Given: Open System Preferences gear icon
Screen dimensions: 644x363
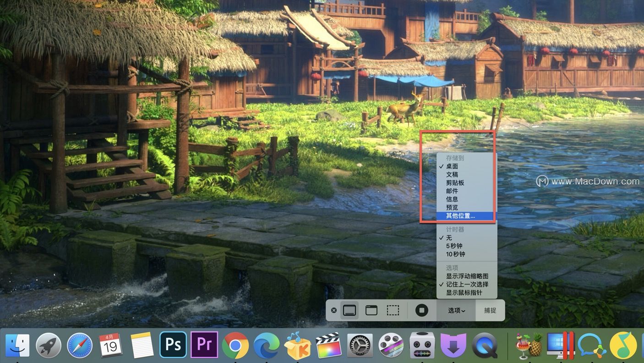Looking at the screenshot, I should click(x=360, y=345).
